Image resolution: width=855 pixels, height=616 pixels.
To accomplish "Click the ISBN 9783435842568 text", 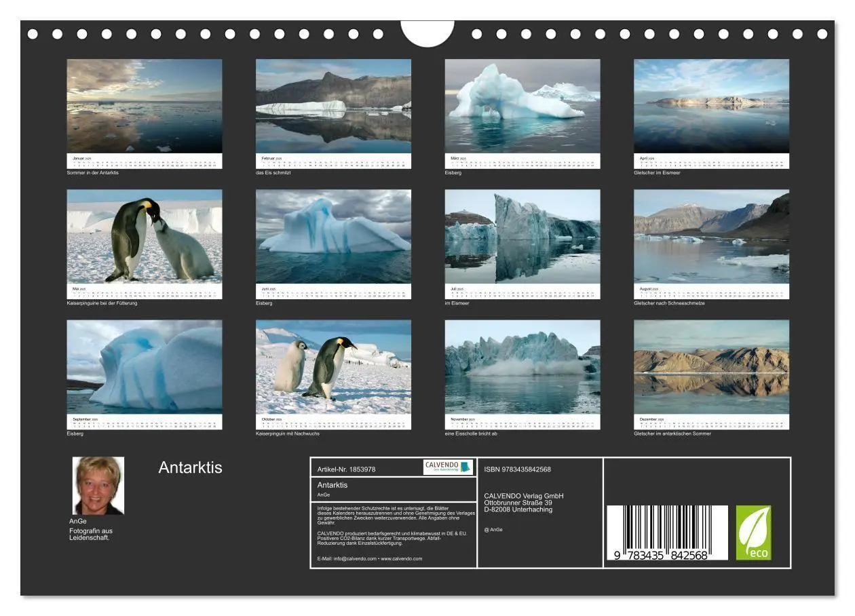I will 518,469.
